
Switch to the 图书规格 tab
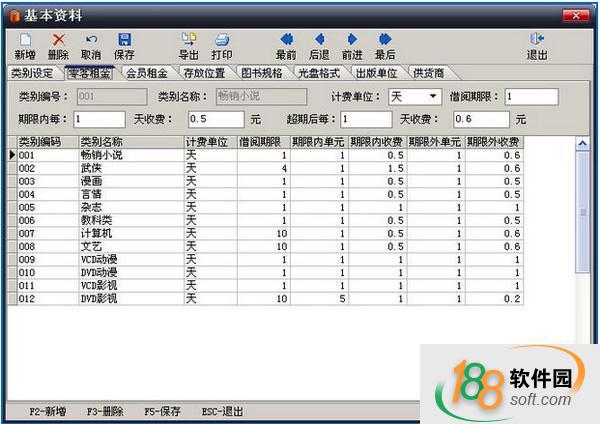point(262,73)
